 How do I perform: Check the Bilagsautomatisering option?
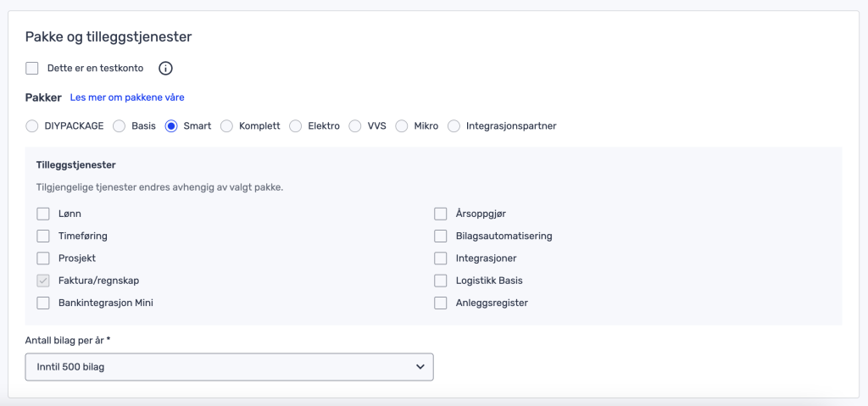pos(441,236)
